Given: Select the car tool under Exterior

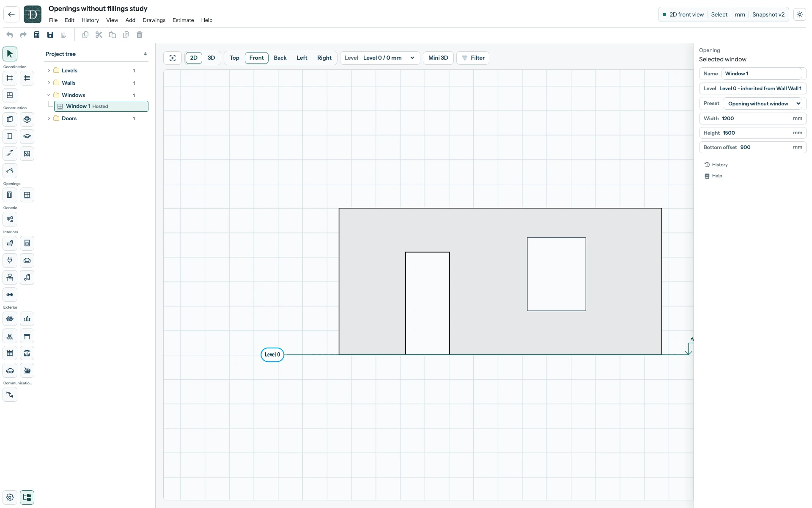Looking at the screenshot, I should pyautogui.click(x=10, y=370).
